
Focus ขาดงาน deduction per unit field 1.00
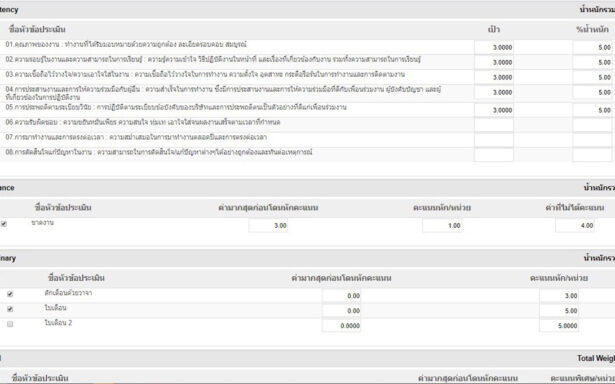[442, 226]
